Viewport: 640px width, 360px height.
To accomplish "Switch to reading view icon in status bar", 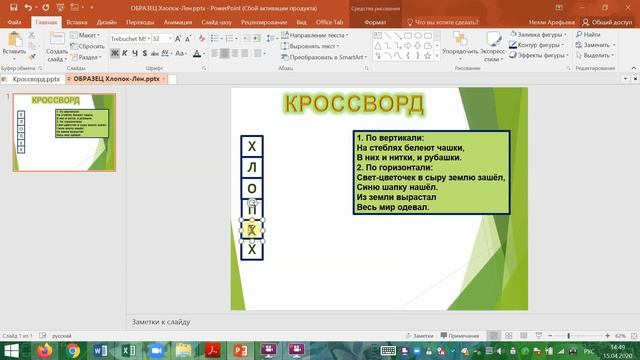I will coord(524,336).
